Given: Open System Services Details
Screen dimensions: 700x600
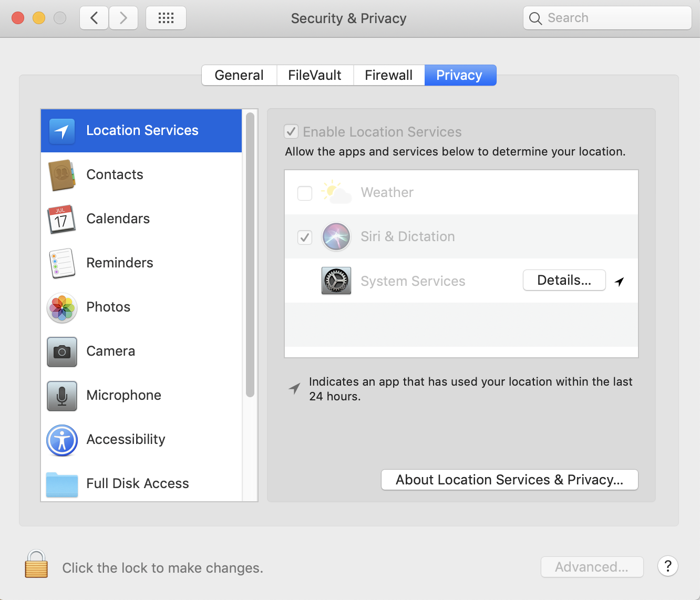Looking at the screenshot, I should click(x=564, y=280).
